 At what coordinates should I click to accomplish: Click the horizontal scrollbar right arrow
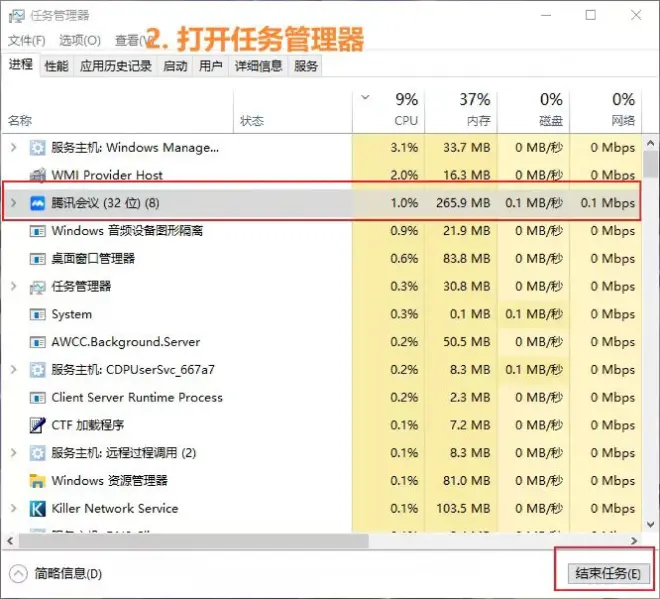(x=634, y=541)
